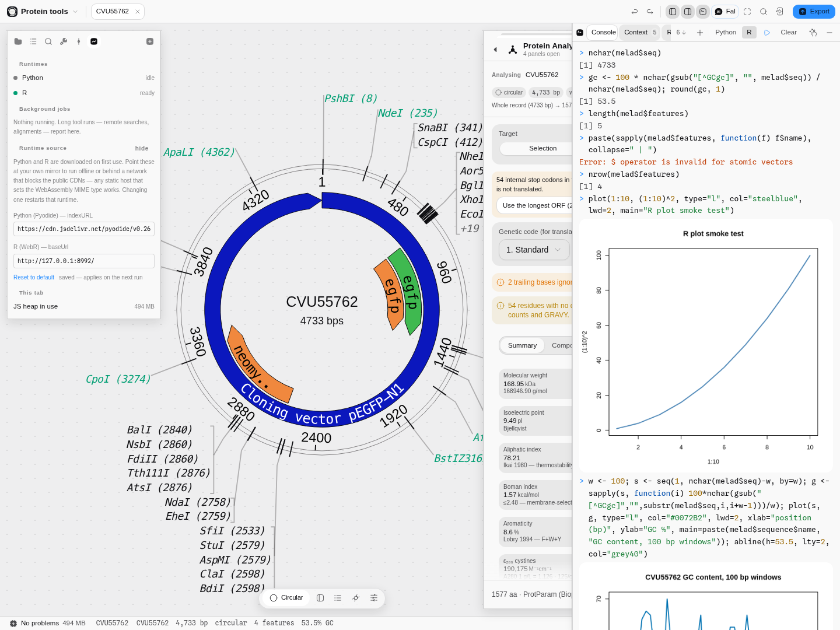Click the '6 ↓' counter in console header

681,33
